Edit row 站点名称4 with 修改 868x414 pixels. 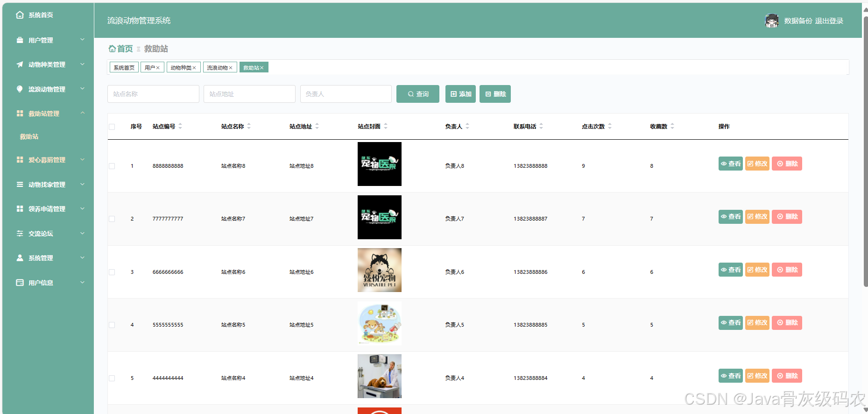[x=757, y=376]
